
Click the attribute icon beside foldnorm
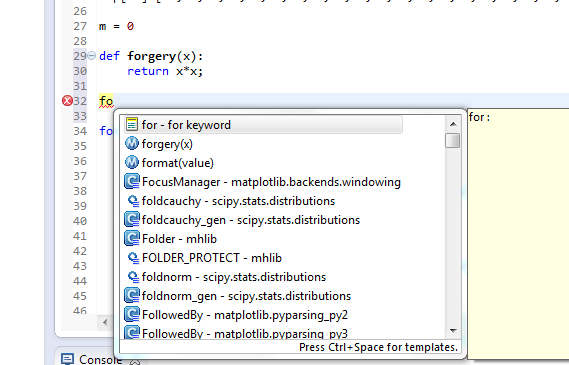pos(133,277)
